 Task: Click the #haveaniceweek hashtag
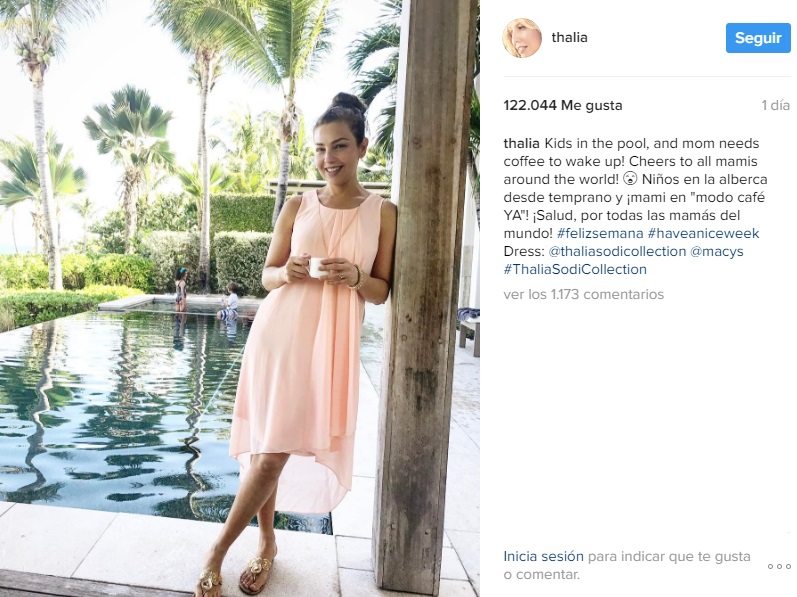tap(703, 233)
